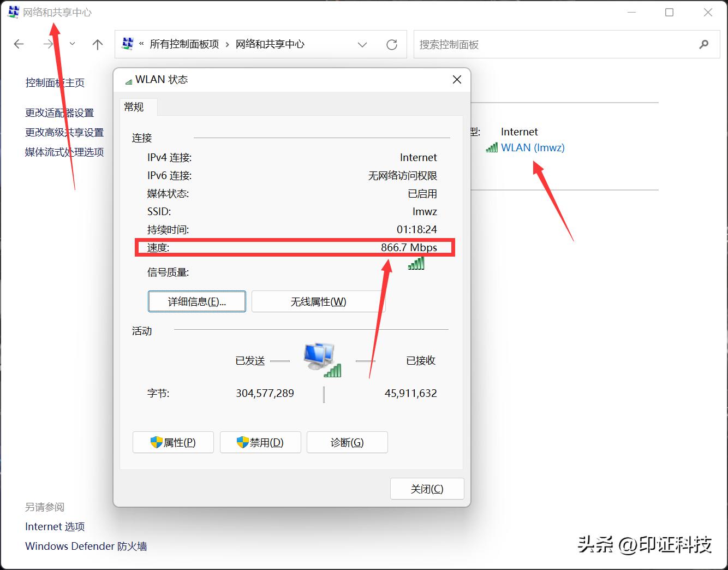728x570 pixels.
Task: Click the back arrow navigation icon
Action: pyautogui.click(x=19, y=44)
